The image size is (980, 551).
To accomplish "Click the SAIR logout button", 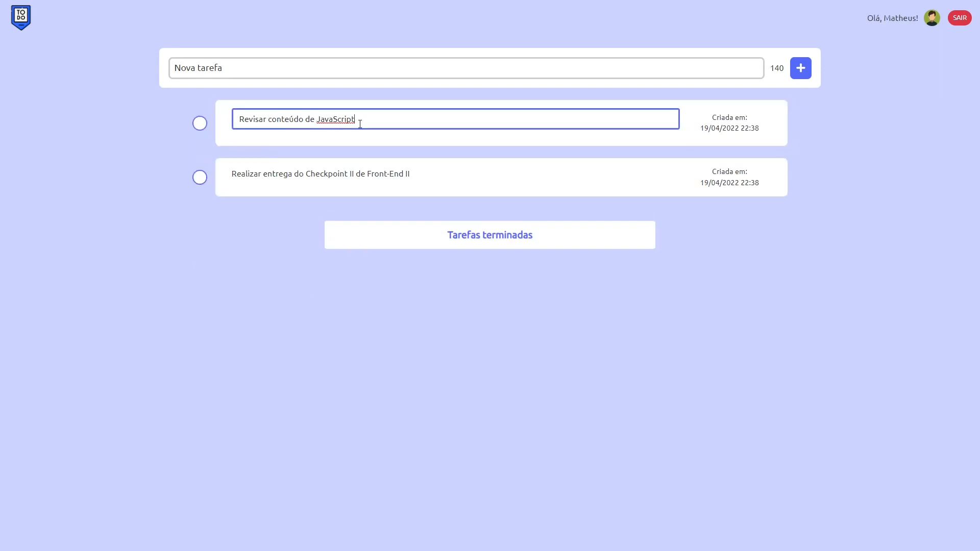I will tap(959, 17).
